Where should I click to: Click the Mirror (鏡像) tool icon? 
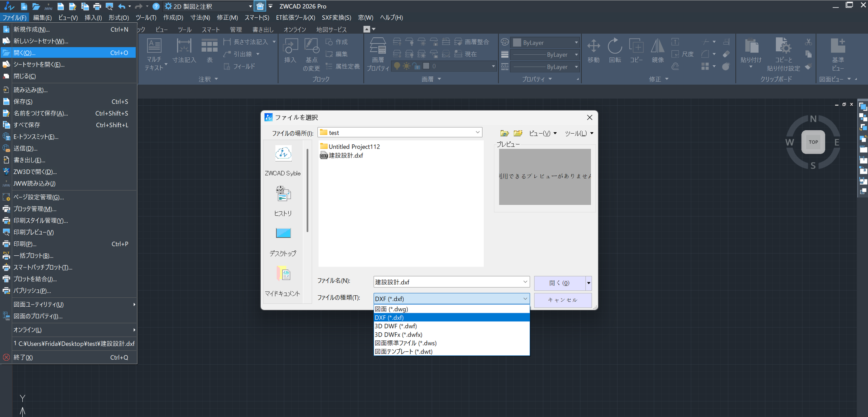[658, 46]
